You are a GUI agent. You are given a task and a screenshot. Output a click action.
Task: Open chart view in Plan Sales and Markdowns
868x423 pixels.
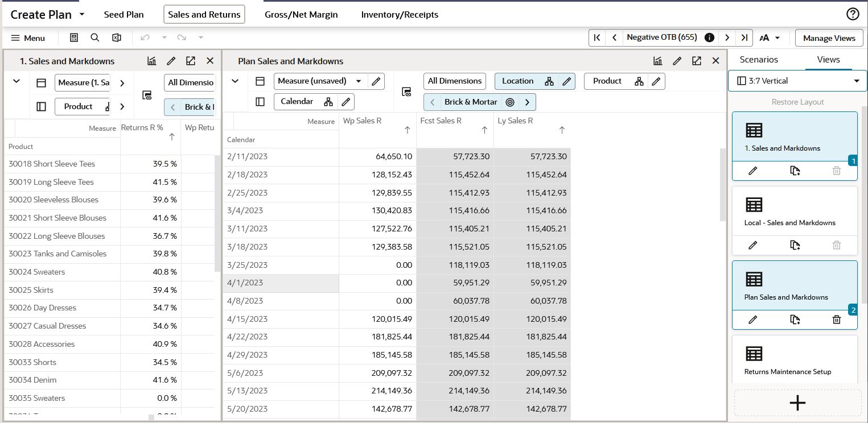click(657, 61)
